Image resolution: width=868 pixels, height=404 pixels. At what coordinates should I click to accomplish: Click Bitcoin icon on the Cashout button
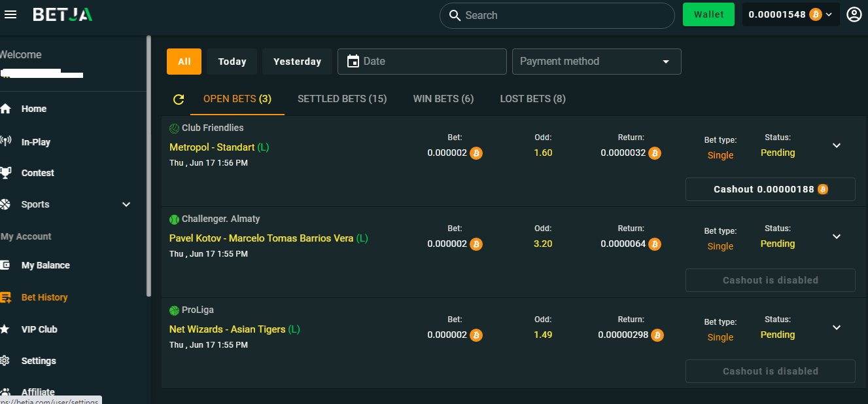click(823, 189)
